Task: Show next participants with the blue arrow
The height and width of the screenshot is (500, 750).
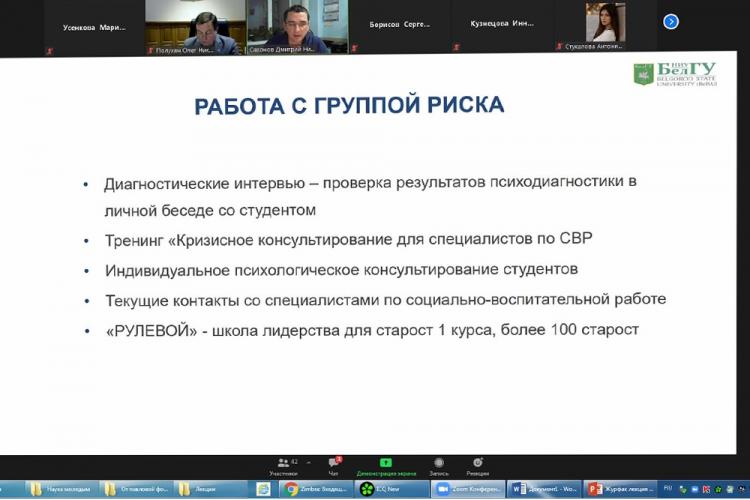Action: pos(671,22)
